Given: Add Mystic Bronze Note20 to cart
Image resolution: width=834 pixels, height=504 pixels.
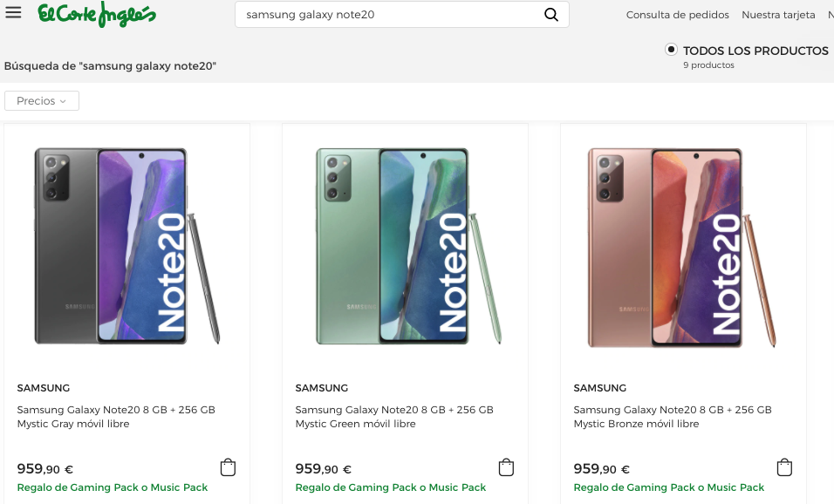Looking at the screenshot, I should (x=784, y=467).
